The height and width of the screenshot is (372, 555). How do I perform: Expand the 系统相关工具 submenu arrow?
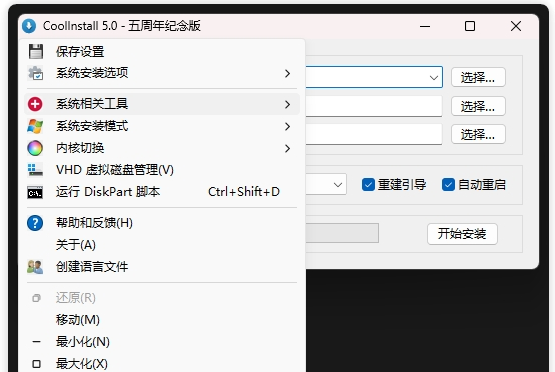click(287, 104)
